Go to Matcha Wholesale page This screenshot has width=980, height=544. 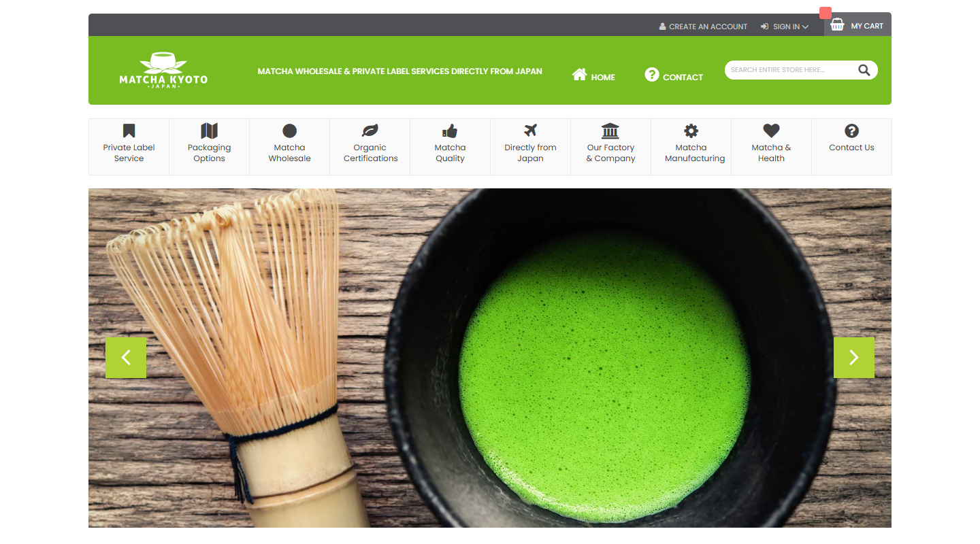point(289,147)
